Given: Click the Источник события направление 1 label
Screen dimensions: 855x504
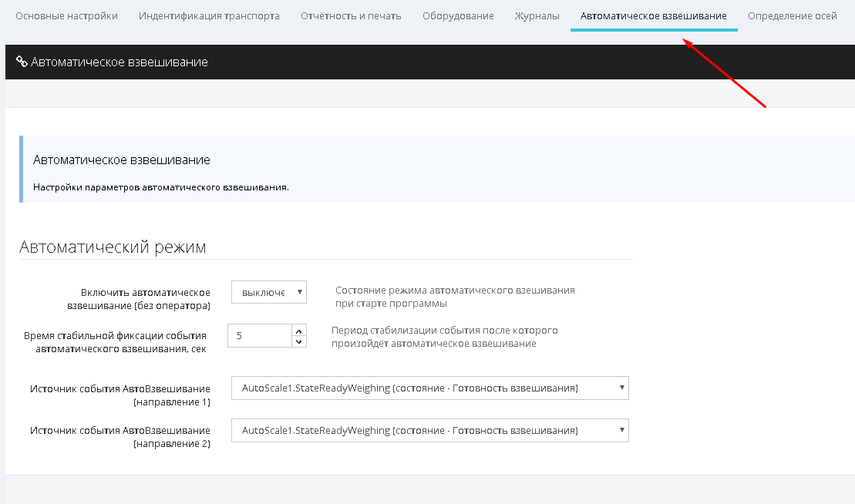Looking at the screenshot, I should (119, 395).
